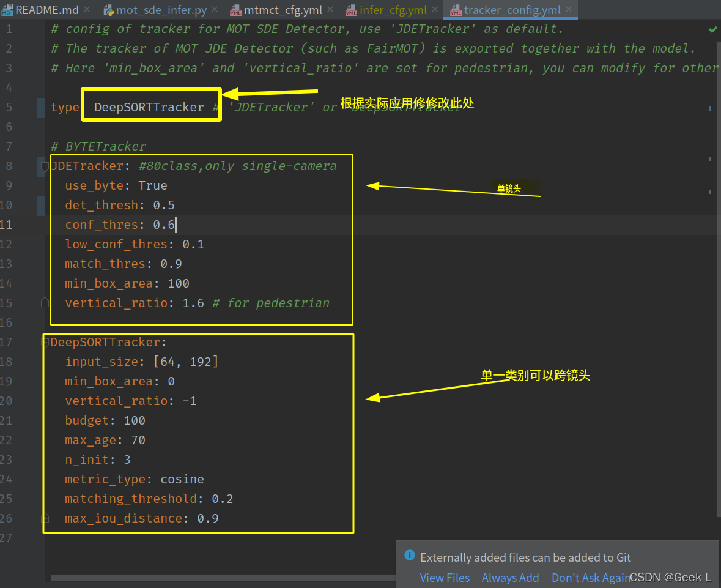Click on 'matching_threshold: 0.2' line
The height and width of the screenshot is (588, 721).
pos(149,499)
